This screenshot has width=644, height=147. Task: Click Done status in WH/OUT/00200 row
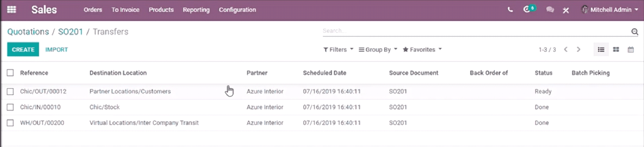[542, 123]
